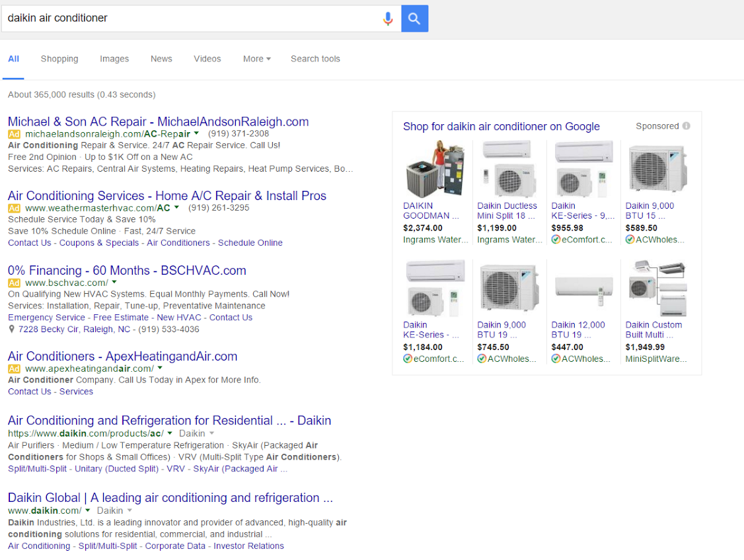Viewport: 744px width, 560px height.
Task: Switch to the Videos tab
Action: [x=207, y=59]
